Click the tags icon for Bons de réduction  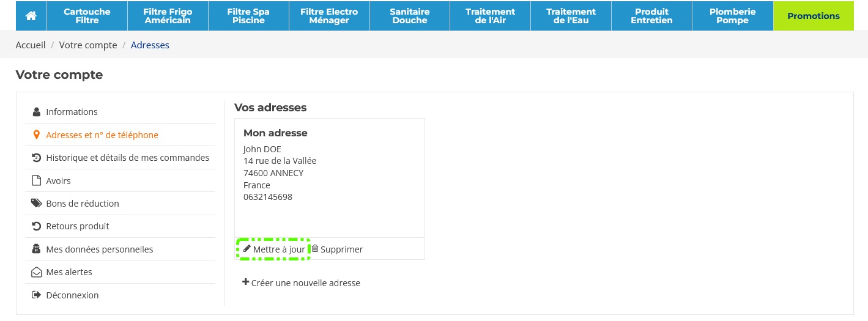pyautogui.click(x=36, y=204)
